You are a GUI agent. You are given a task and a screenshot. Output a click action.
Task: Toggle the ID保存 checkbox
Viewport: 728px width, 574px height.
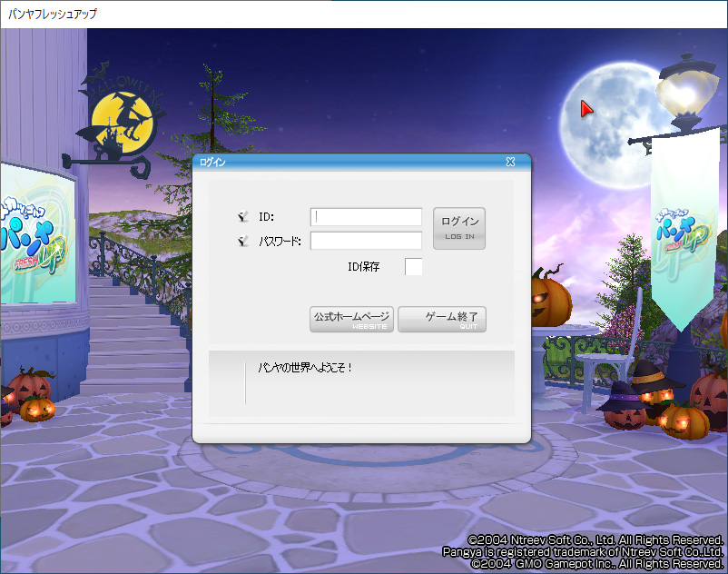point(413,266)
